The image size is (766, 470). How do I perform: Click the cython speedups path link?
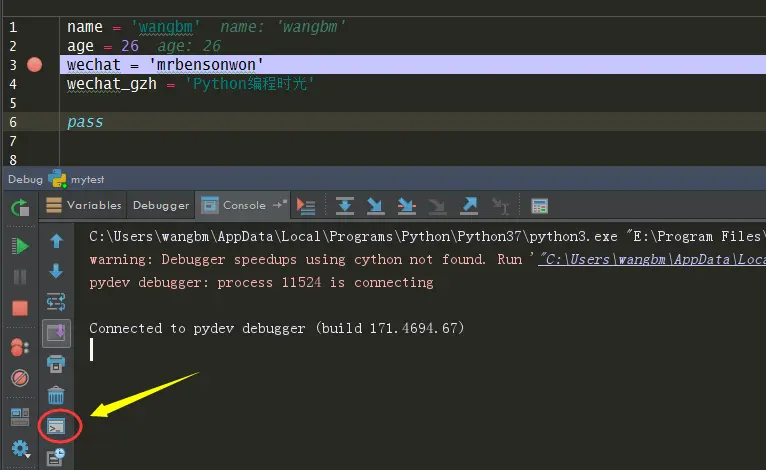point(652,259)
